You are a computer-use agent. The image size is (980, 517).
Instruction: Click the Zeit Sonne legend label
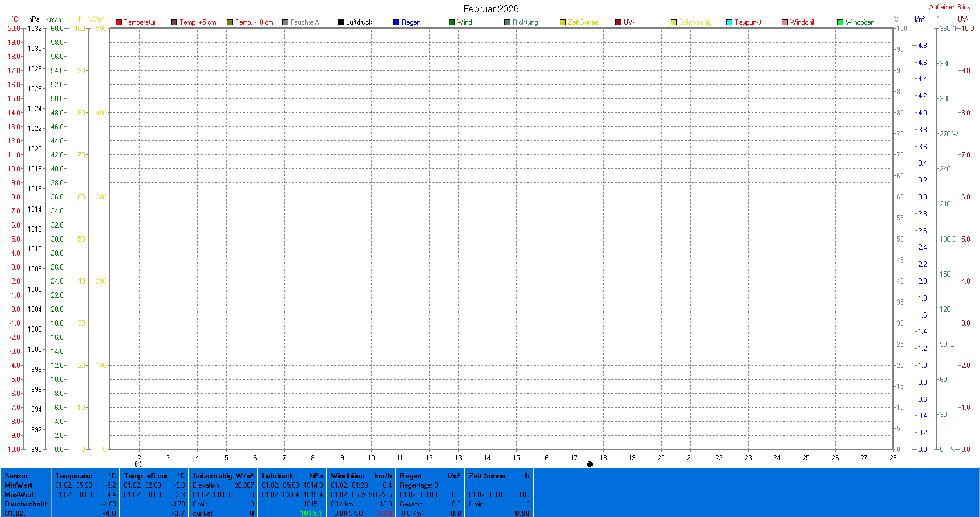click(x=583, y=22)
